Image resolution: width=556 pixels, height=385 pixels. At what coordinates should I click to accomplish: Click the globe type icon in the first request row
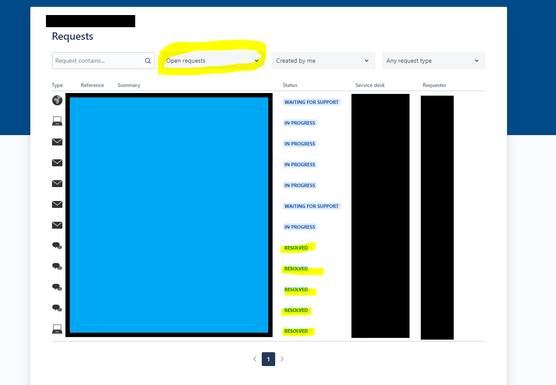[x=57, y=100]
